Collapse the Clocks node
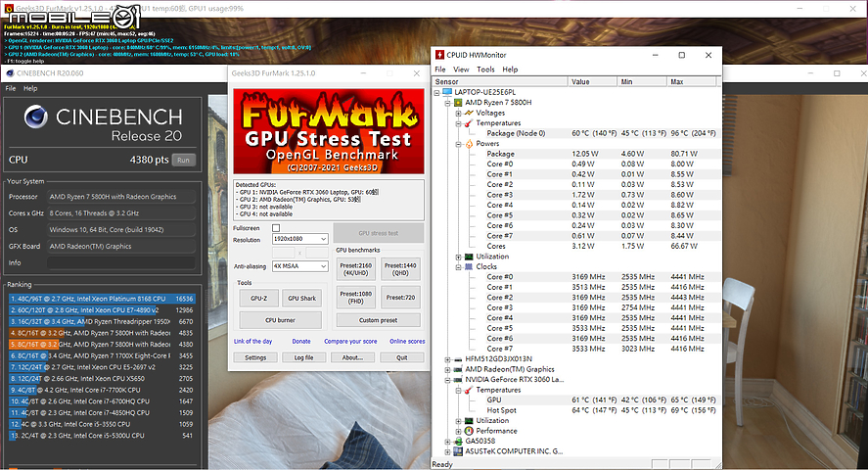Viewport: 868px width, 470px height. point(458,267)
